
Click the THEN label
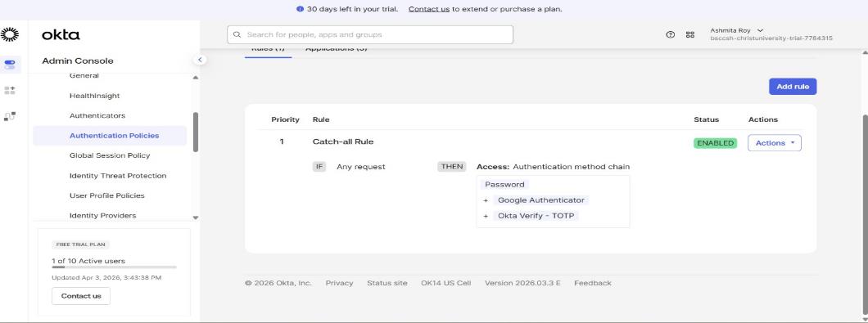[452, 167]
